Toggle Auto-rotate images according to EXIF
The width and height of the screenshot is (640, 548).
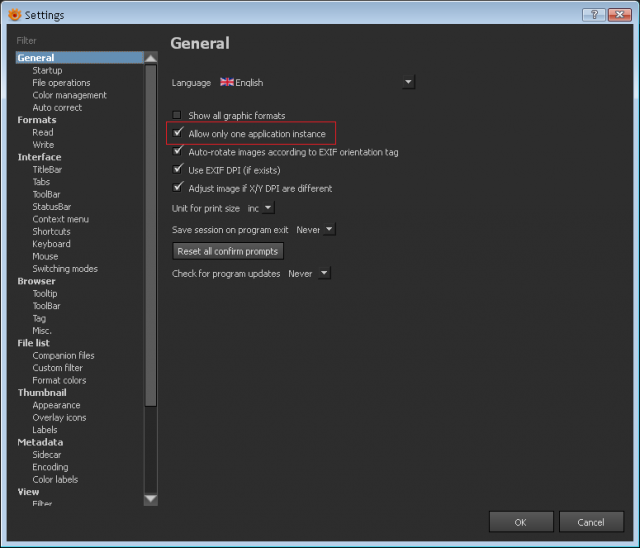[177, 151]
